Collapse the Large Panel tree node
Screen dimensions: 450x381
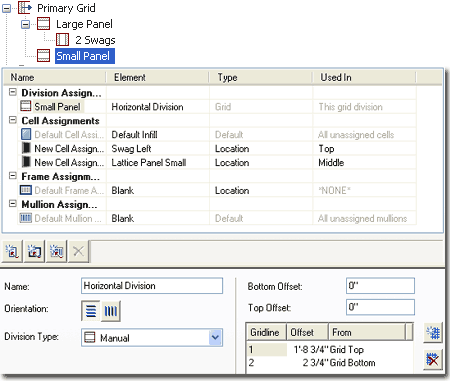(25, 24)
